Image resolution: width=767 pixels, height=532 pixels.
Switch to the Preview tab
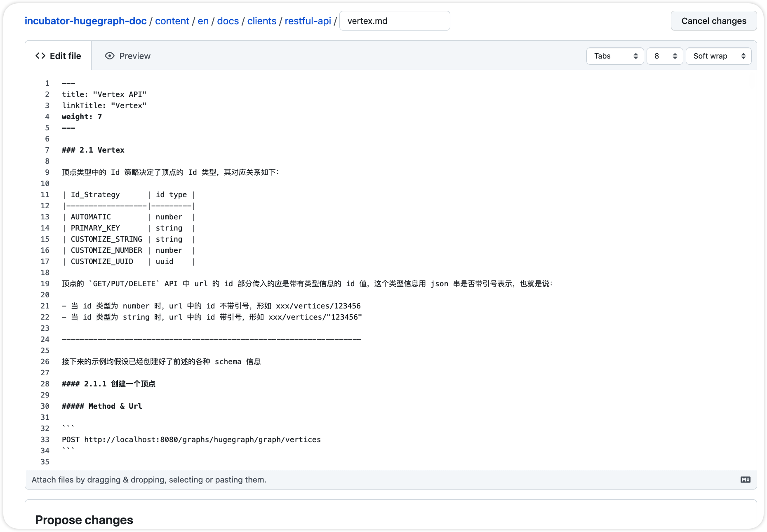pyautogui.click(x=135, y=56)
